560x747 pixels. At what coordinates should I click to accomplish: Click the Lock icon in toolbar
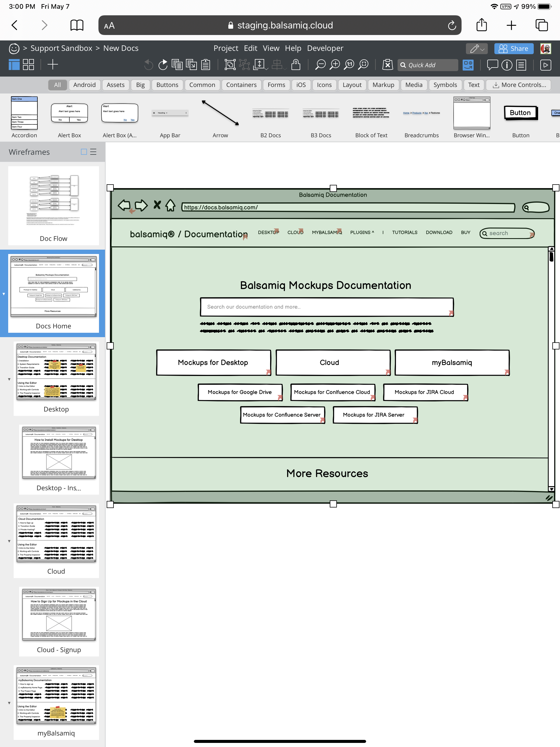click(296, 65)
